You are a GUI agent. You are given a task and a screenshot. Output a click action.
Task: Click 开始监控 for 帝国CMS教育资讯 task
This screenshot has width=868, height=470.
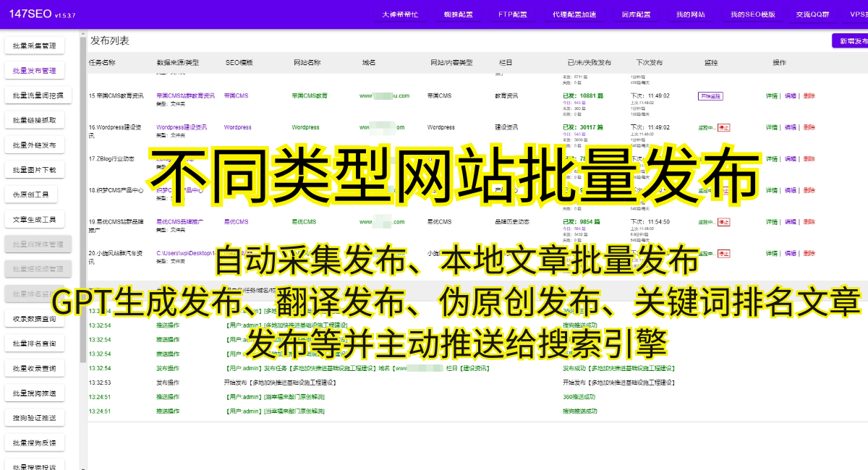click(710, 96)
